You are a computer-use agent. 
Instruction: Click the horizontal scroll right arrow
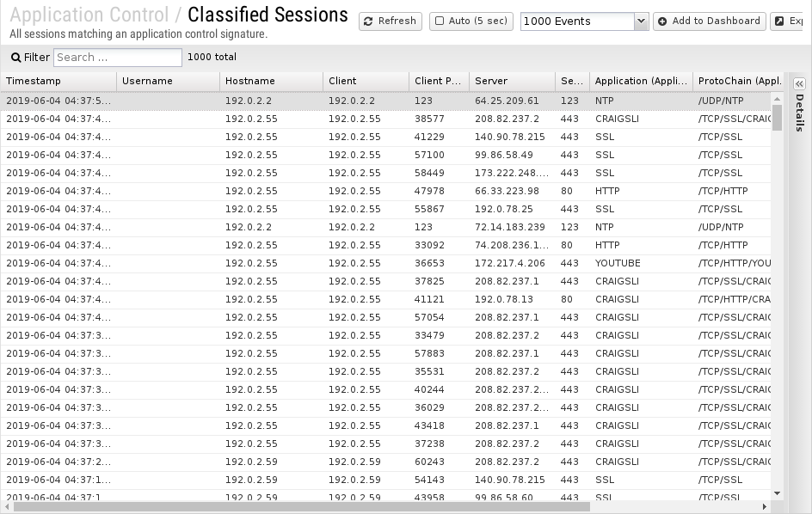pyautogui.click(x=765, y=506)
